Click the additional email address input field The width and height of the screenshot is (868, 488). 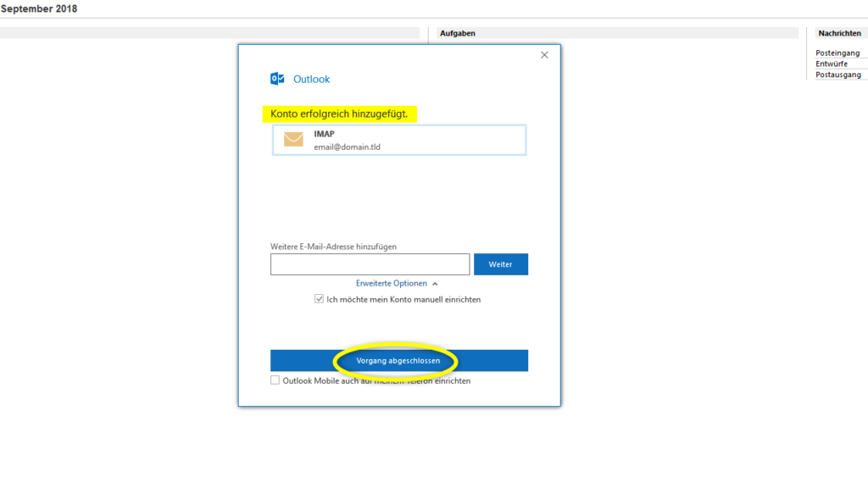[x=369, y=263]
